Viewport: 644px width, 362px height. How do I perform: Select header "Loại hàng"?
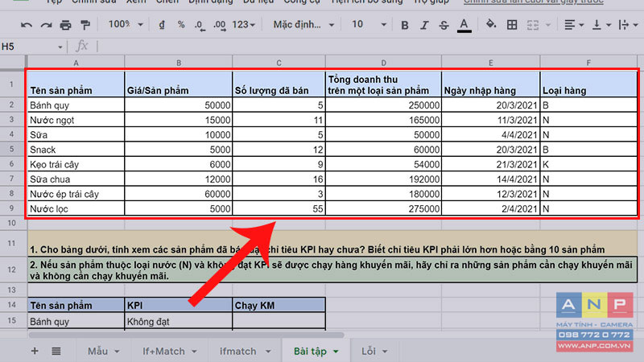click(588, 84)
